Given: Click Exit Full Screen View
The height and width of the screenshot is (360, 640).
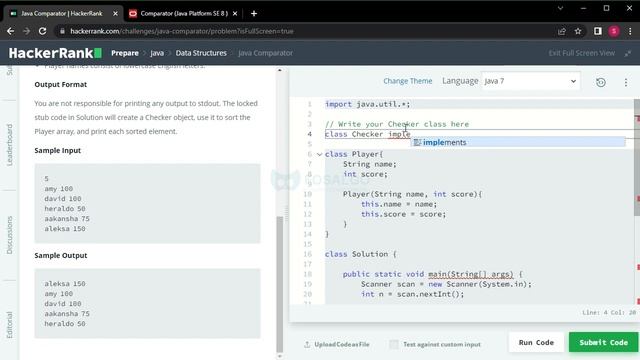Looking at the screenshot, I should [582, 53].
